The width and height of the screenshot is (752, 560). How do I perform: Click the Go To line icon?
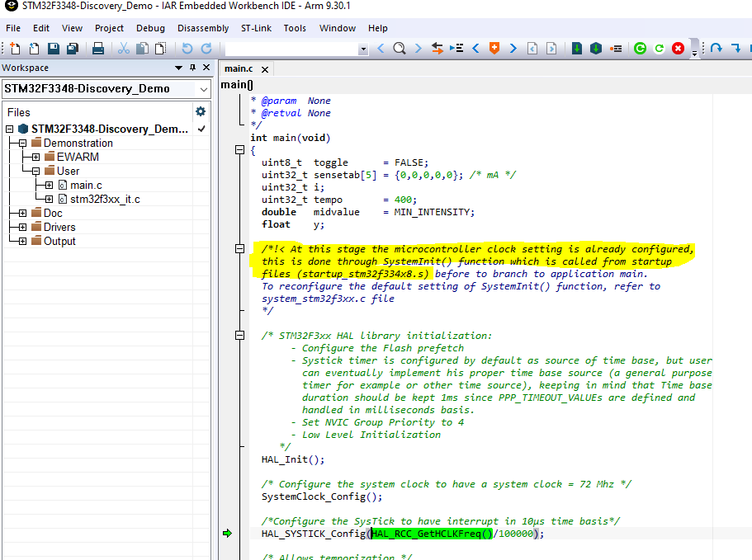[456, 49]
